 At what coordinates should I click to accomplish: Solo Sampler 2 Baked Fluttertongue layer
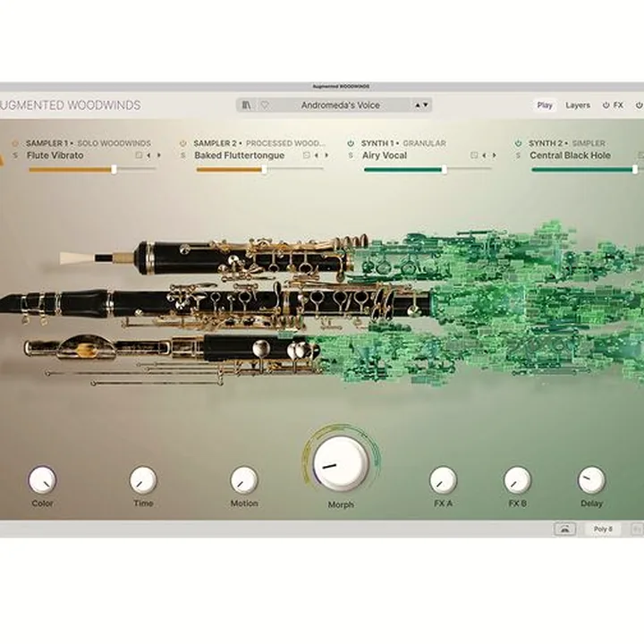pos(183,156)
